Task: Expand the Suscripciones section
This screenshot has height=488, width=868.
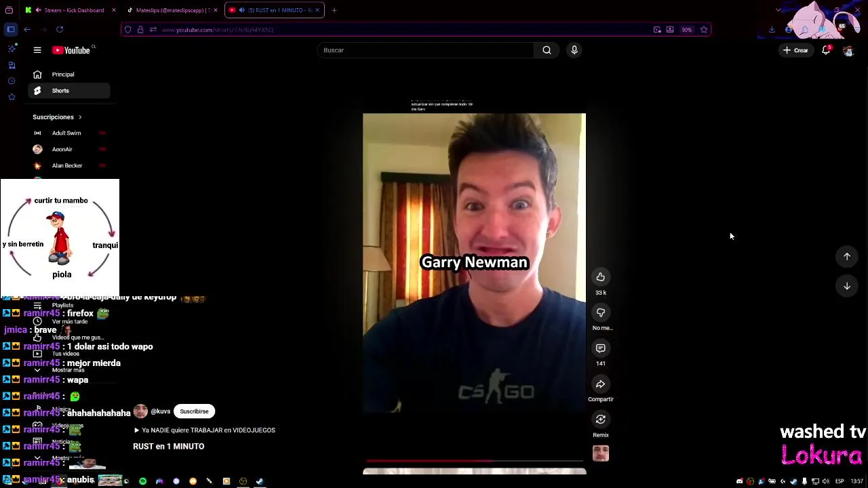Action: pos(57,117)
